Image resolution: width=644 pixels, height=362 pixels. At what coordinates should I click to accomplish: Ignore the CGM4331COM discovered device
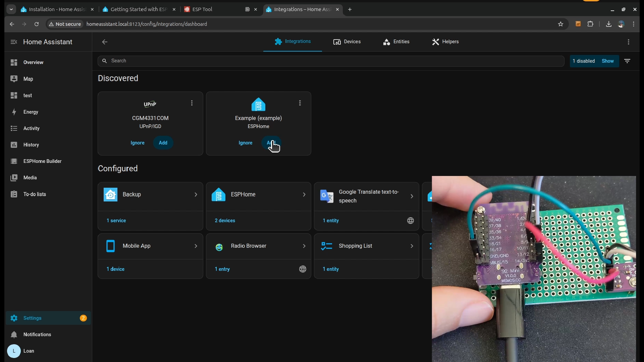pos(138,143)
